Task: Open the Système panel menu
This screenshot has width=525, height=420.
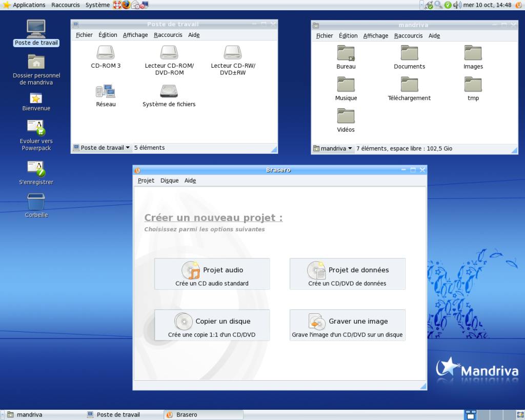Action: (x=97, y=5)
